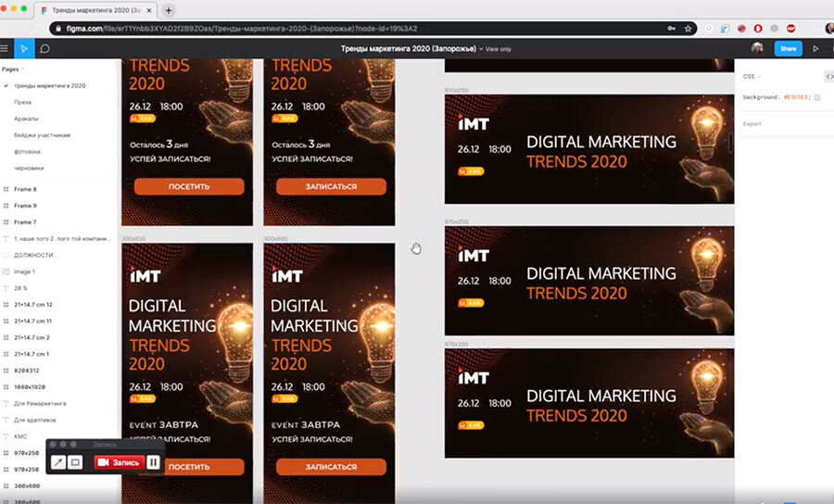This screenshot has width=834, height=504.
Task: Click the Export section header
Action: pos(752,124)
